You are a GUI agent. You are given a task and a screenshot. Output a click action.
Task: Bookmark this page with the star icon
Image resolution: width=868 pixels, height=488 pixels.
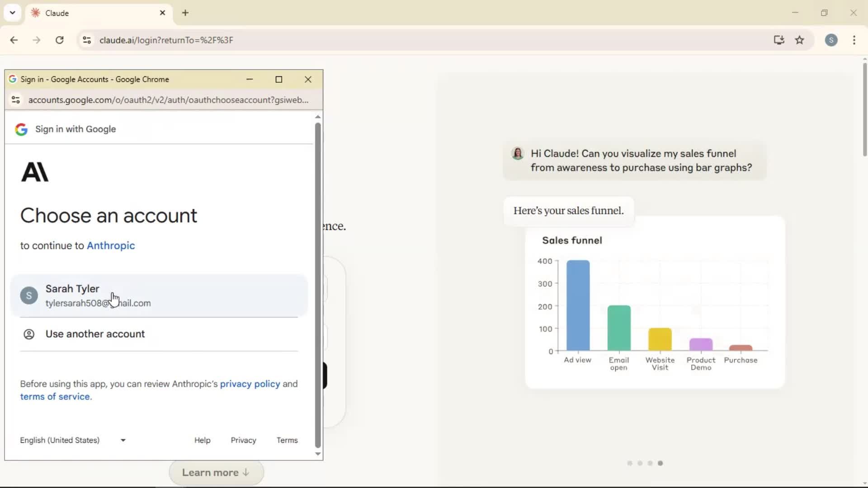(x=800, y=40)
